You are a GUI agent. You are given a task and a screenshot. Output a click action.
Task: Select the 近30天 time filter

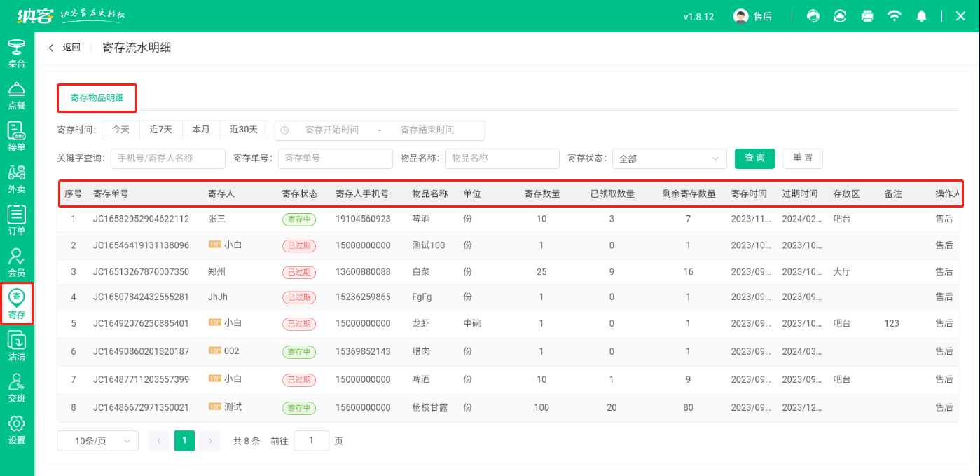point(244,130)
